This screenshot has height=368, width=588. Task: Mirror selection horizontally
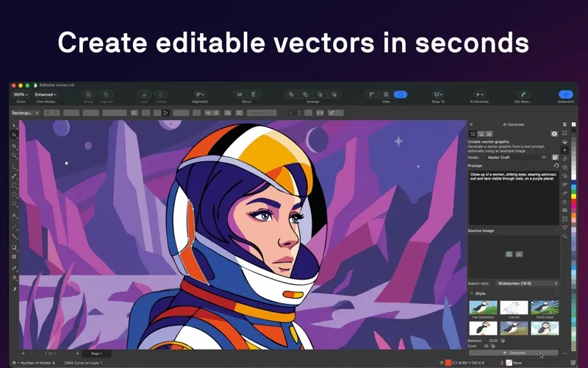240,95
